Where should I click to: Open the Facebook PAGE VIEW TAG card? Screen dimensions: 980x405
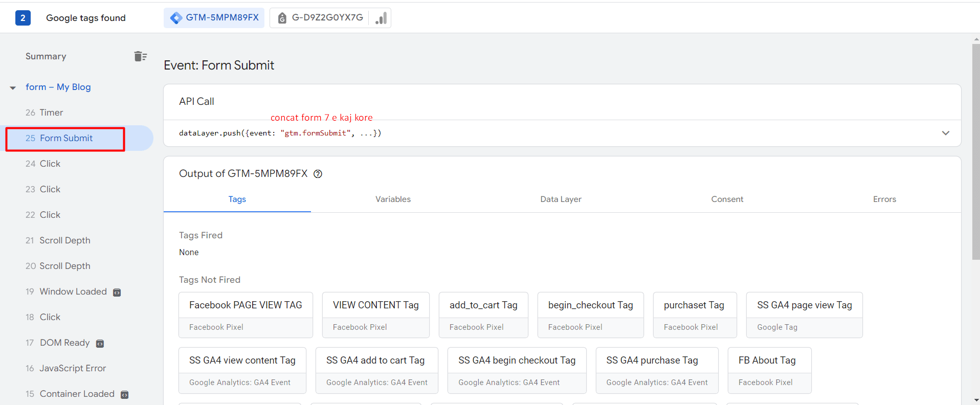coord(246,315)
